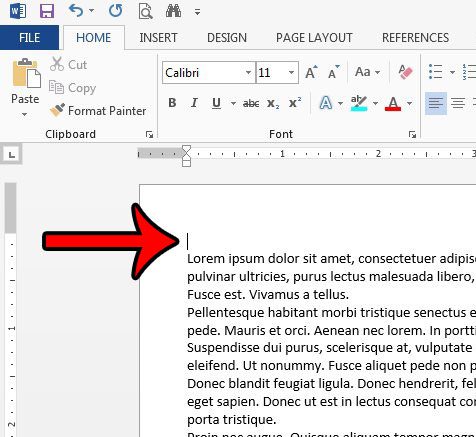Viewport: 476px width, 437px height.
Task: Expand the Change Case Aa dropdown
Action: [377, 72]
